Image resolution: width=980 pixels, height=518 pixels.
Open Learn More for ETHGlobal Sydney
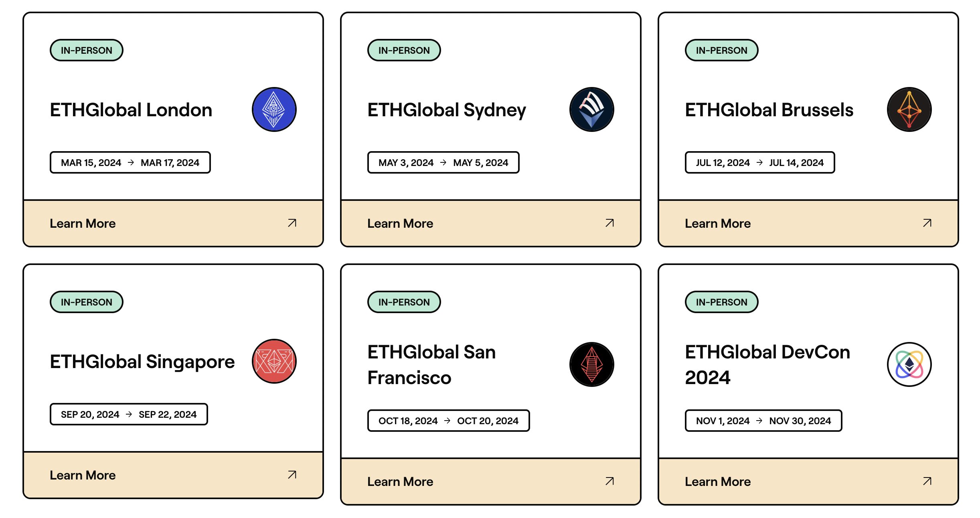point(490,223)
